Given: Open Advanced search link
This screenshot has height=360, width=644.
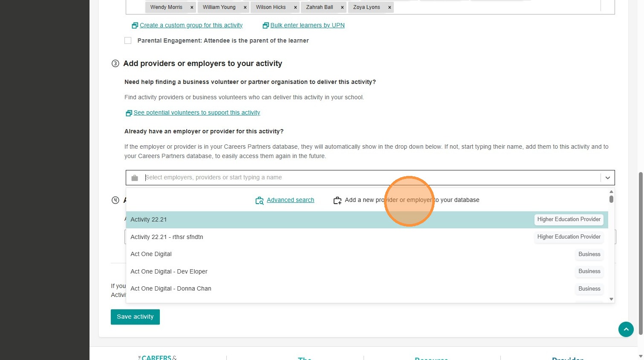Looking at the screenshot, I should tap(290, 200).
